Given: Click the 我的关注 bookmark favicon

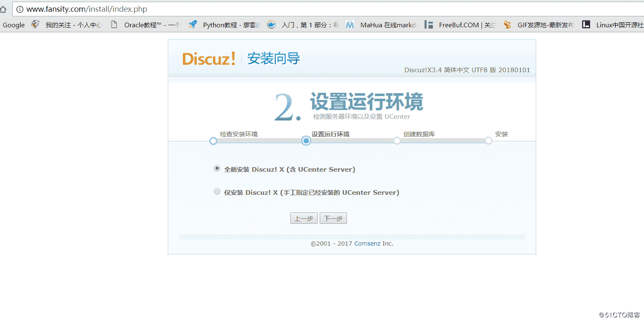Looking at the screenshot, I should [35, 25].
